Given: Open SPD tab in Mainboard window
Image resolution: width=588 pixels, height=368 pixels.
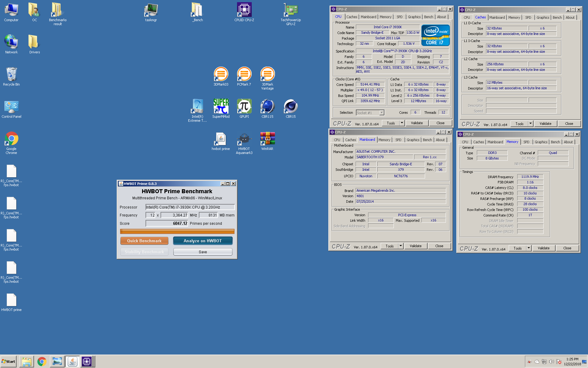Looking at the screenshot, I should pyautogui.click(x=398, y=140).
